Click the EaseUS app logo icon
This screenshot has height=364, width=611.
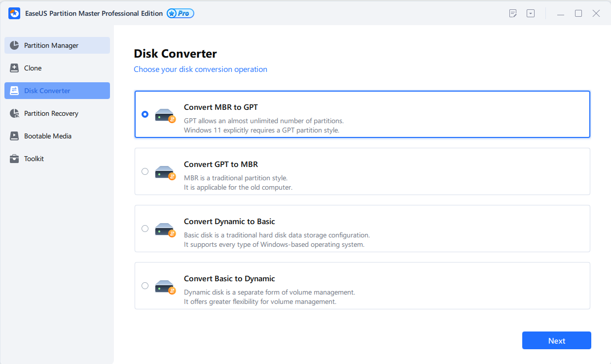(14, 13)
